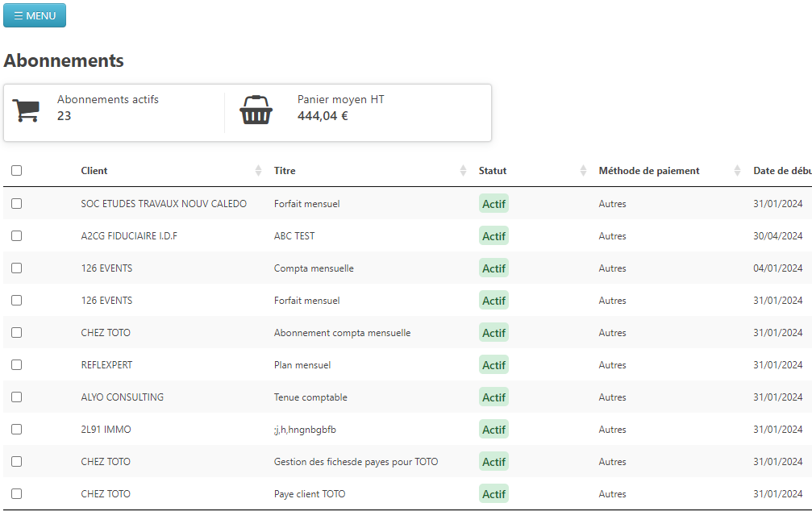Select the A2CG FIDUCIAIRE I.D.F row checkbox
This screenshot has width=812, height=532.
17,236
